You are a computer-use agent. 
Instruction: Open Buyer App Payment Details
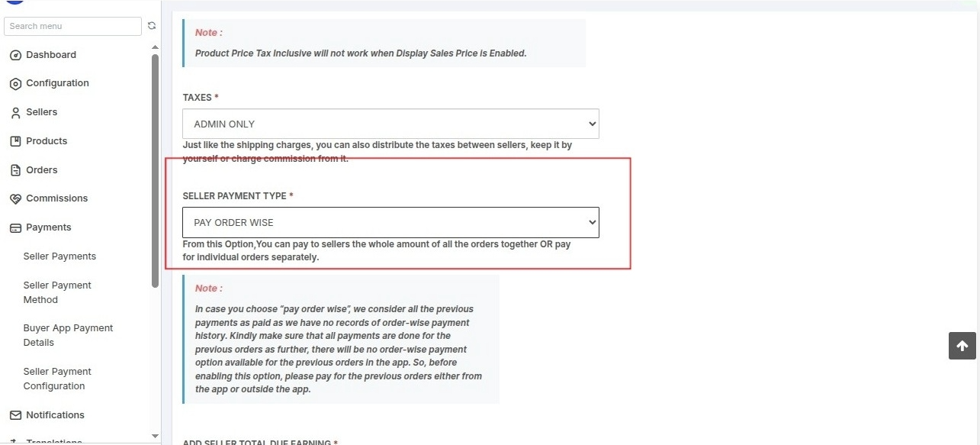click(x=68, y=335)
